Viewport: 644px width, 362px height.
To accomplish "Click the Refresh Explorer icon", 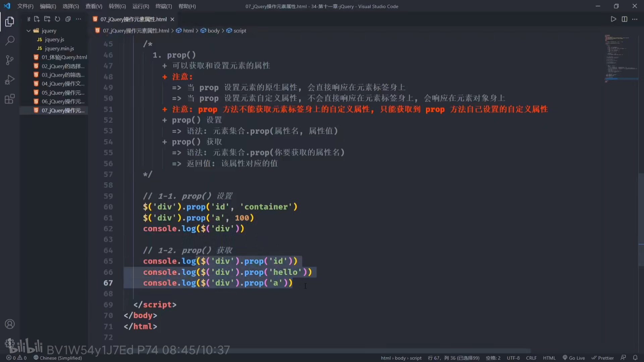I will (x=57, y=19).
